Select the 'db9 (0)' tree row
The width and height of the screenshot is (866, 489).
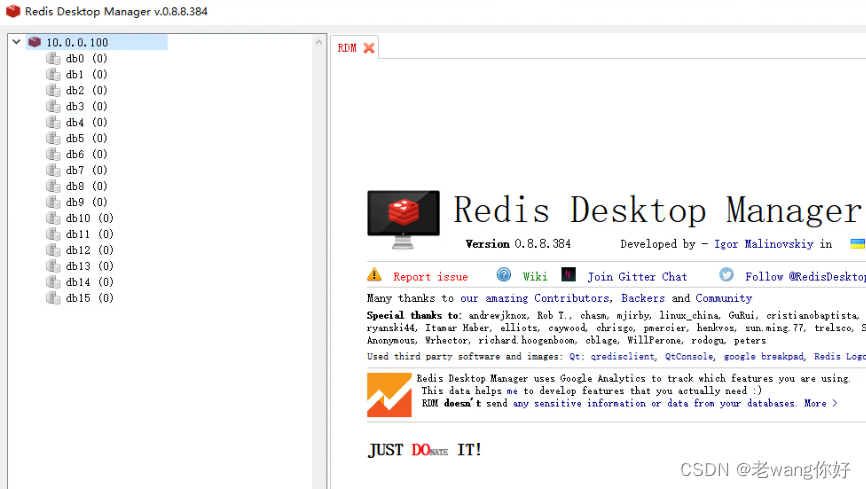click(x=86, y=203)
